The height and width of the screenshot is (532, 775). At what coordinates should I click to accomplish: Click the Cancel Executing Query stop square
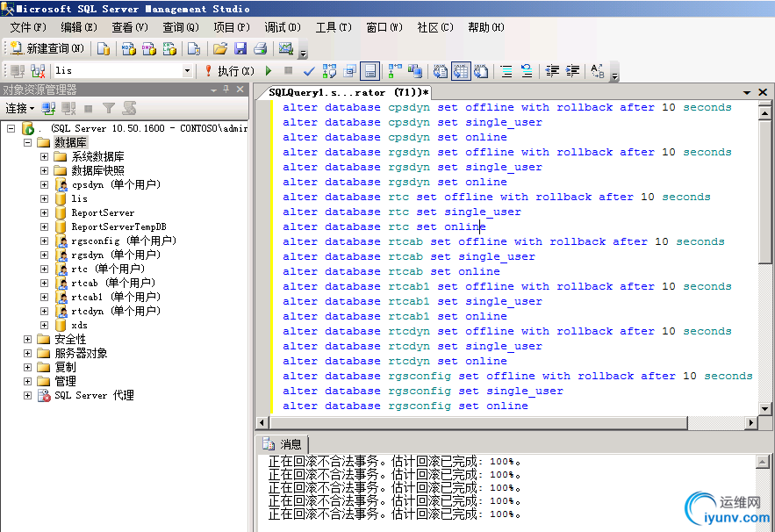[289, 71]
